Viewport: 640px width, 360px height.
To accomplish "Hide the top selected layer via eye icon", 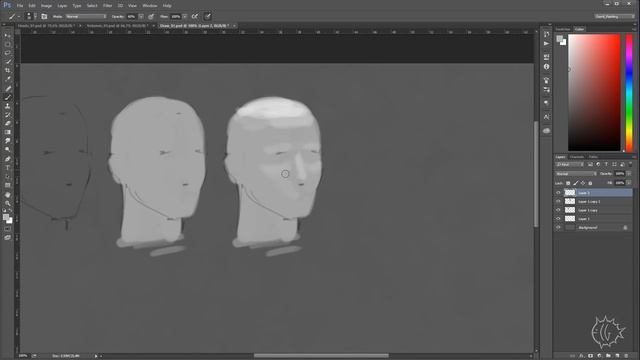I will [x=558, y=193].
